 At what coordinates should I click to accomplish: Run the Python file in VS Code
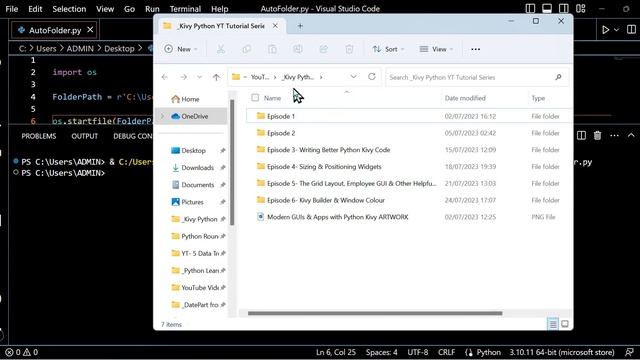606,30
